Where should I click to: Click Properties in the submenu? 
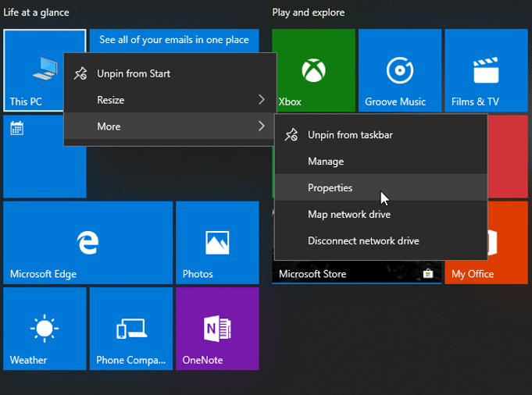pyautogui.click(x=381, y=188)
